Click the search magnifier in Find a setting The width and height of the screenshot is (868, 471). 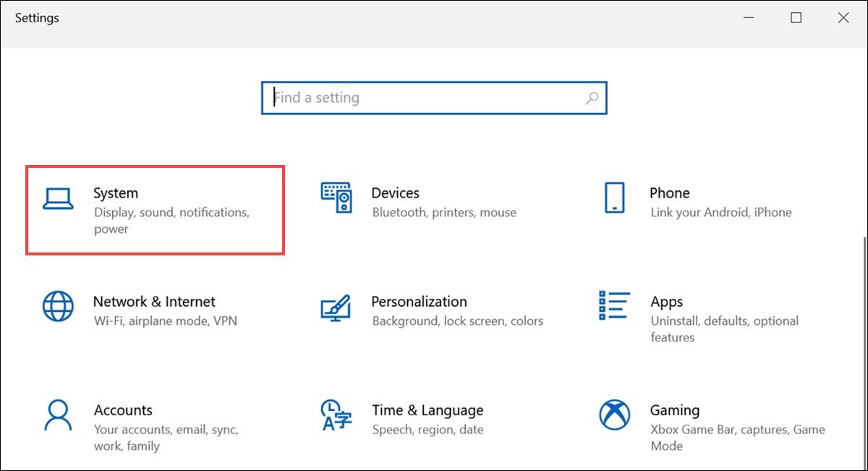click(x=592, y=97)
